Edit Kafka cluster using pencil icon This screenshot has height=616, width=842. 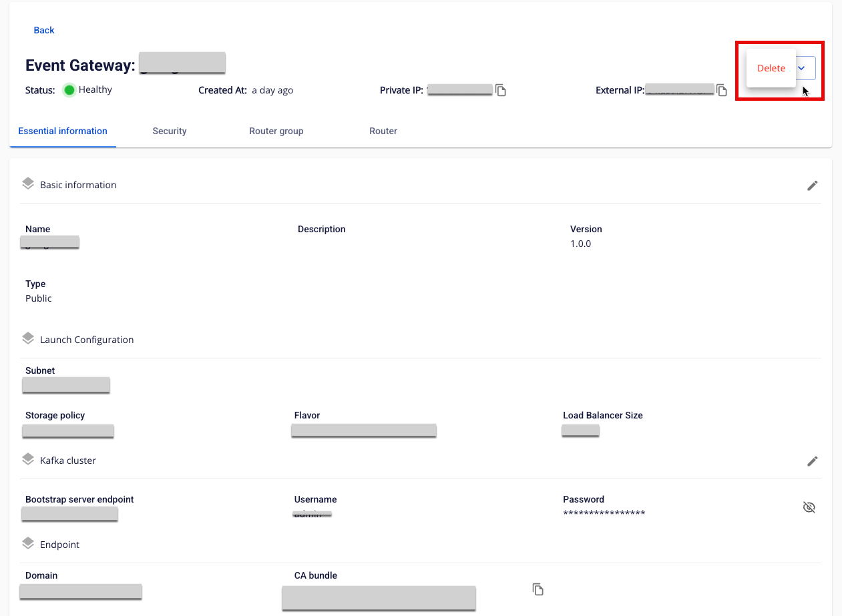tap(812, 461)
